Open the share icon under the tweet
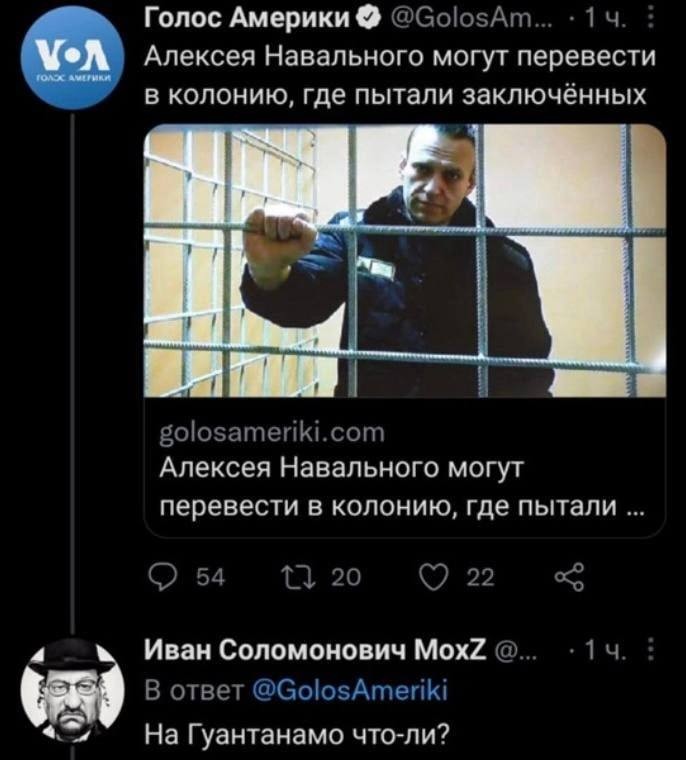 pos(570,578)
